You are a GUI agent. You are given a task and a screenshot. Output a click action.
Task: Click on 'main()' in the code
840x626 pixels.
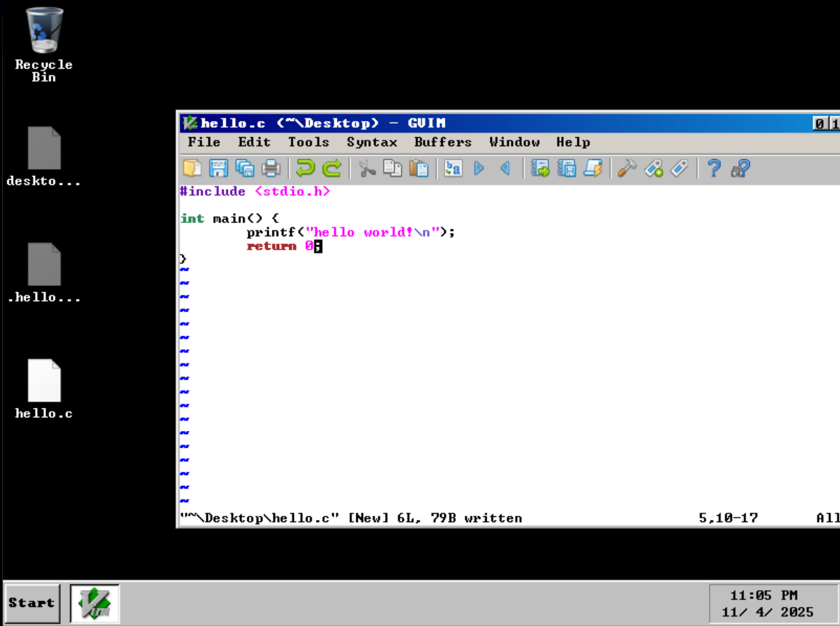(x=238, y=218)
